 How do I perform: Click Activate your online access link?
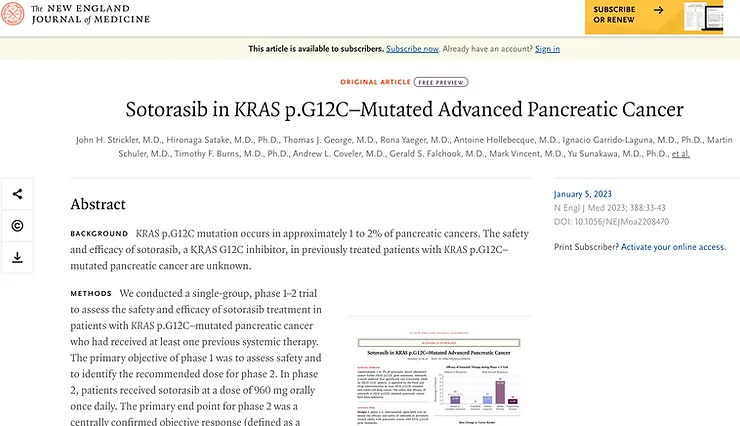coord(673,247)
